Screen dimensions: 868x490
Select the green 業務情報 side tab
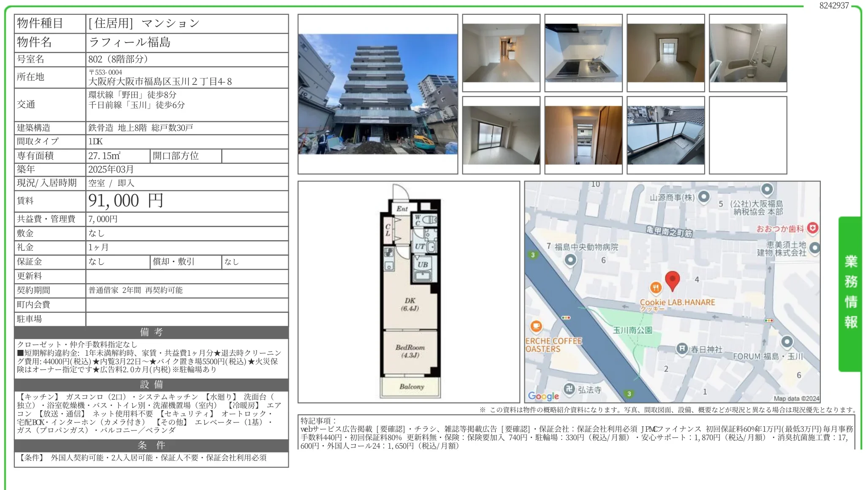pos(850,293)
